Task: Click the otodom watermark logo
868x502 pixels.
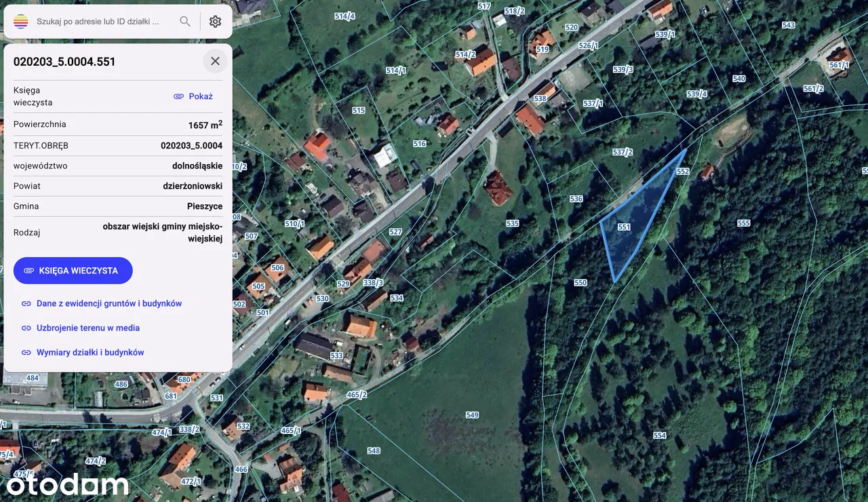Action: click(x=67, y=484)
